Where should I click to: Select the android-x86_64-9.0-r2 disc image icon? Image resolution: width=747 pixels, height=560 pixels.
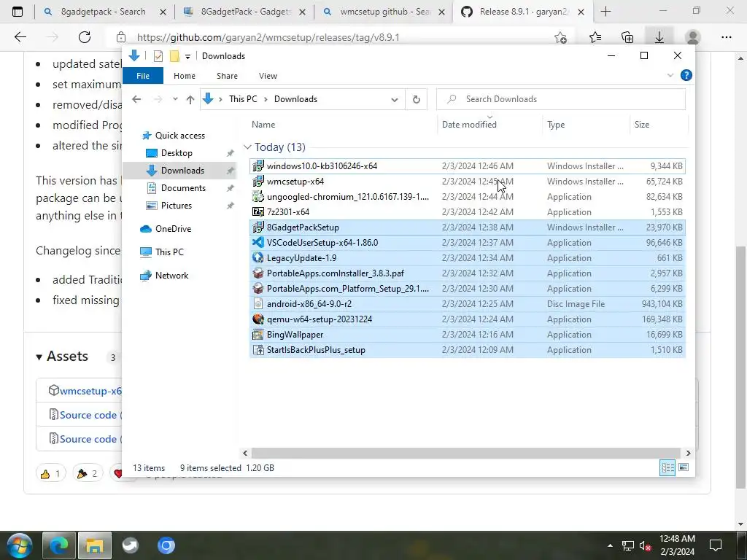pos(258,304)
